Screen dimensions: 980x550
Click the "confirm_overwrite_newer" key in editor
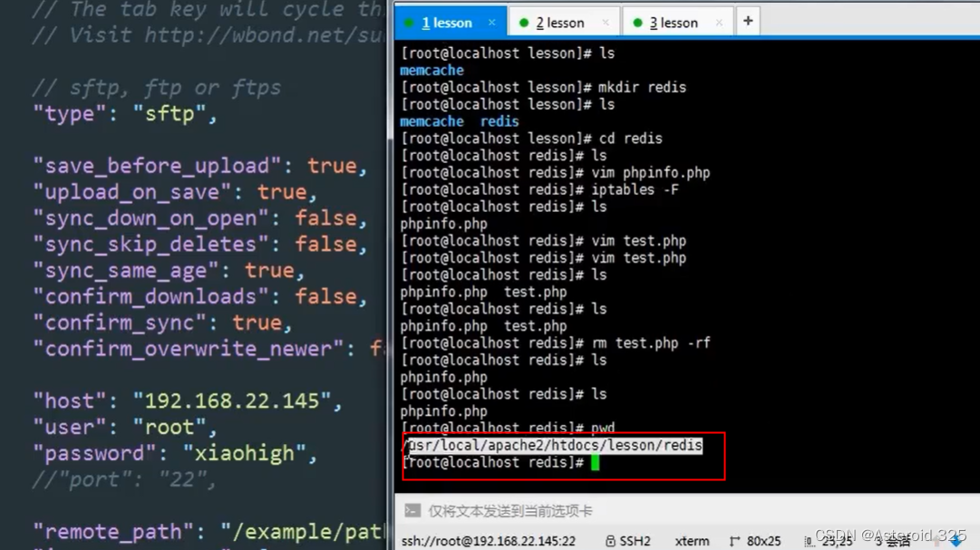tap(189, 349)
